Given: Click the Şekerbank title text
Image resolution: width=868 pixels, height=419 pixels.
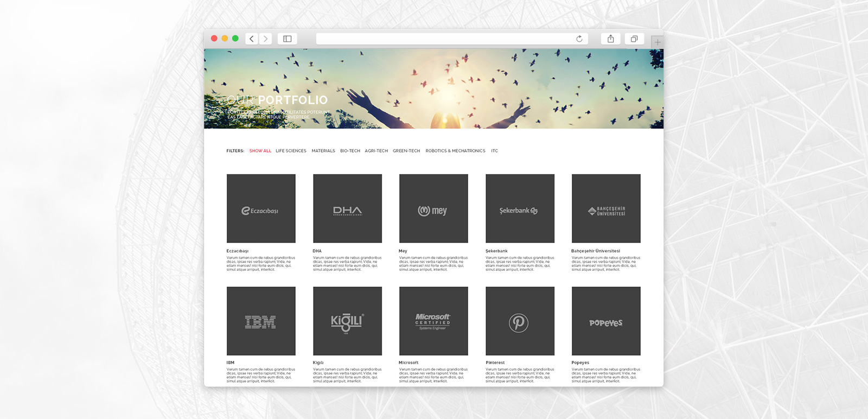Looking at the screenshot, I should (x=496, y=251).
